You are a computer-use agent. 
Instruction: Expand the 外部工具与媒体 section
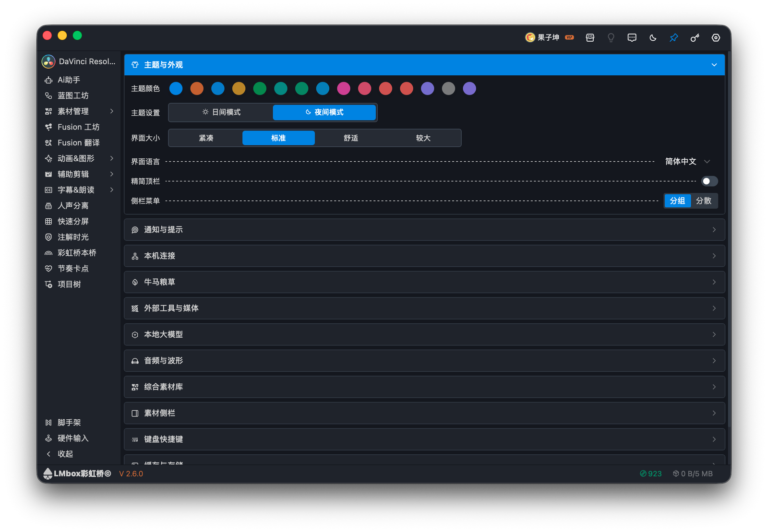424,308
